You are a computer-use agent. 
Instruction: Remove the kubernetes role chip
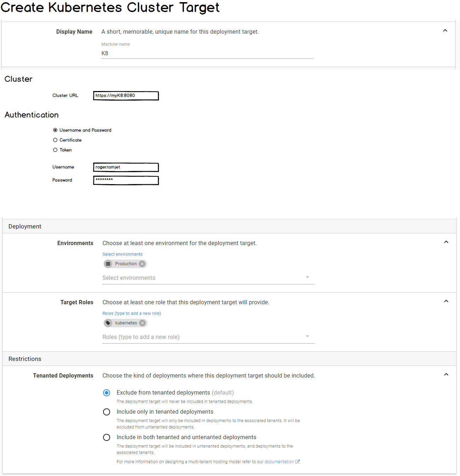pyautogui.click(x=142, y=323)
